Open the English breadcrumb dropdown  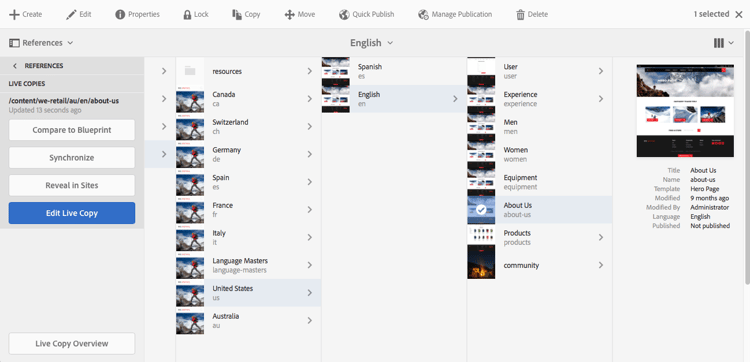click(x=372, y=43)
